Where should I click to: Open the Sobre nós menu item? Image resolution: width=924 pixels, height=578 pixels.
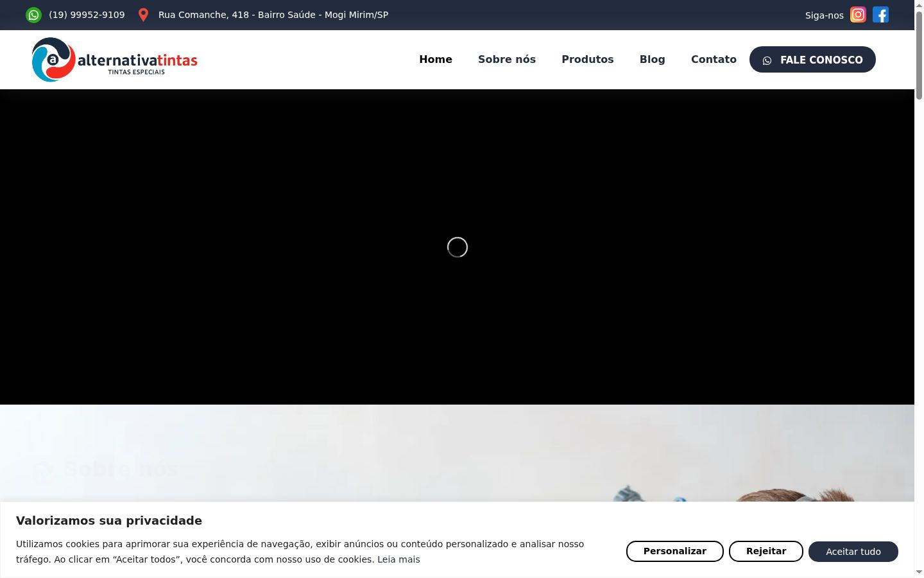(x=507, y=59)
